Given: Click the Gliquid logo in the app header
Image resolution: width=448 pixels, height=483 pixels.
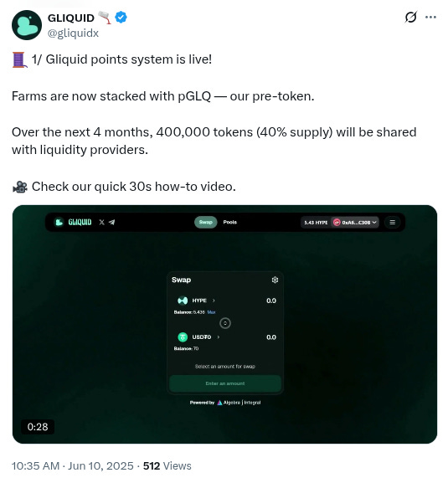Looking at the screenshot, I should [x=73, y=222].
